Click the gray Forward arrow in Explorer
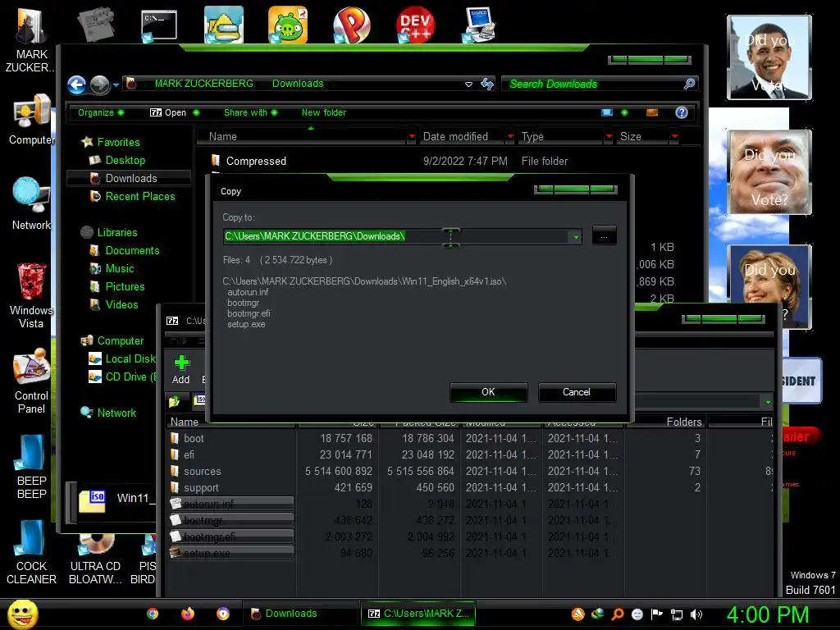Screen dimensions: 840x630 99,84
